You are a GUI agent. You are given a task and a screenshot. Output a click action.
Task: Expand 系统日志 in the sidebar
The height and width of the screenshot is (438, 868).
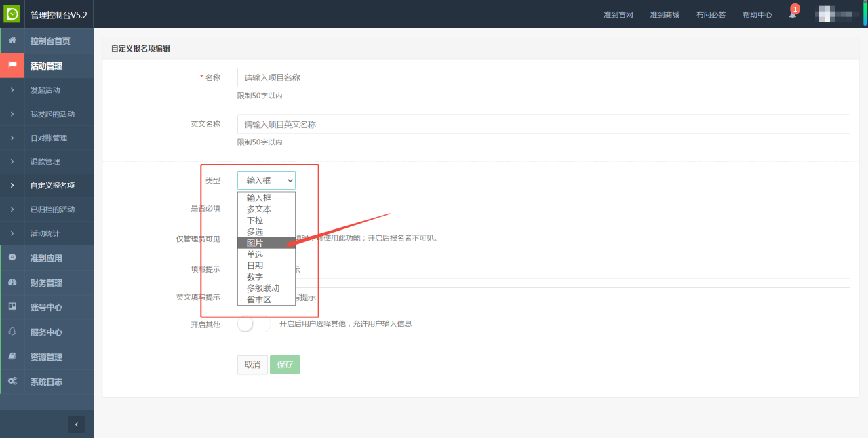[x=46, y=382]
